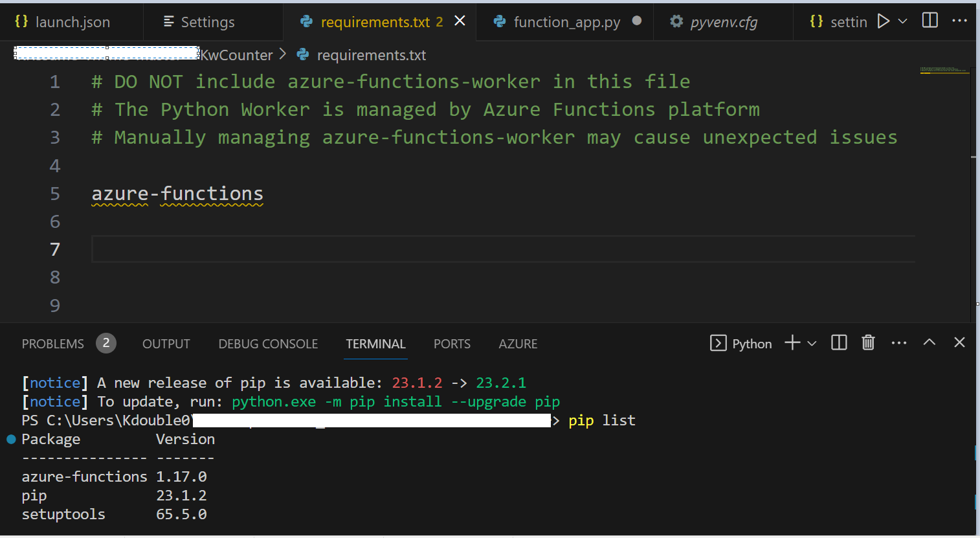Screen dimensions: 980x538
Task: Open the AZURE panel tab
Action: (x=518, y=344)
